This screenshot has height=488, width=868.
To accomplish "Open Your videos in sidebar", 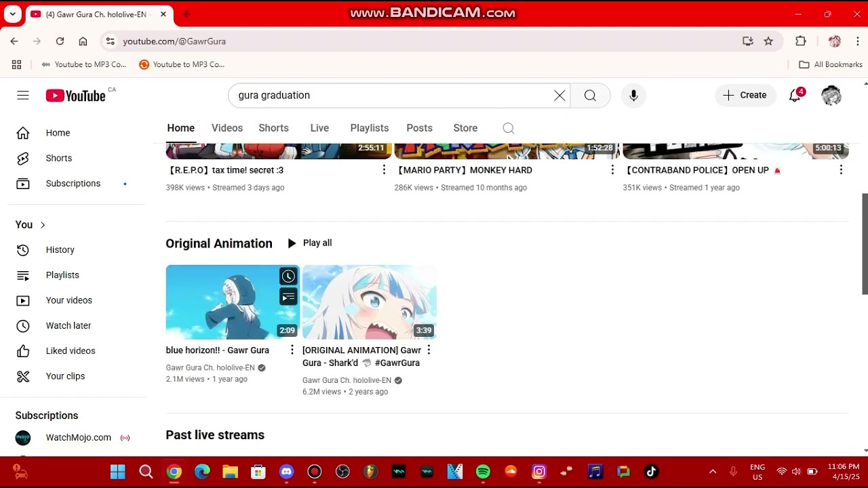I will tap(73, 300).
